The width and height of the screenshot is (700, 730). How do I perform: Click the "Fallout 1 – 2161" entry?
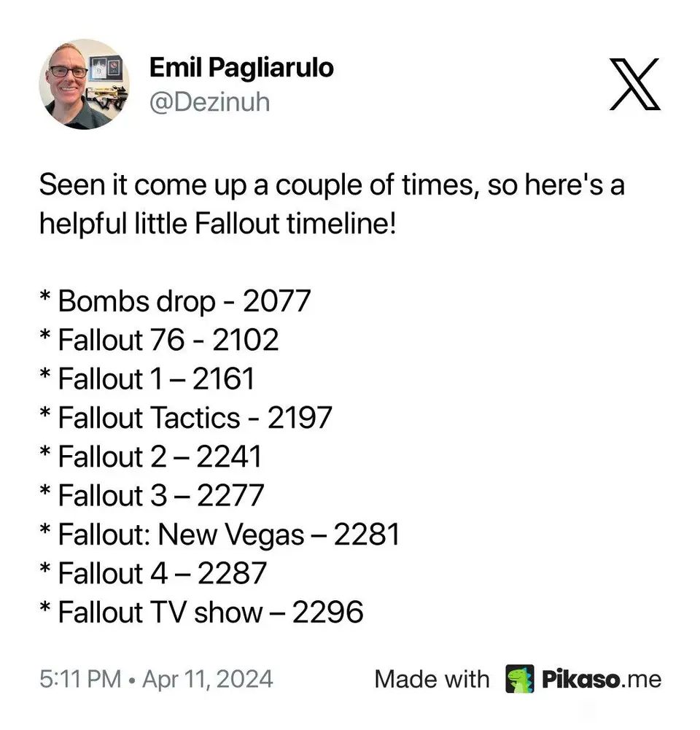point(147,378)
